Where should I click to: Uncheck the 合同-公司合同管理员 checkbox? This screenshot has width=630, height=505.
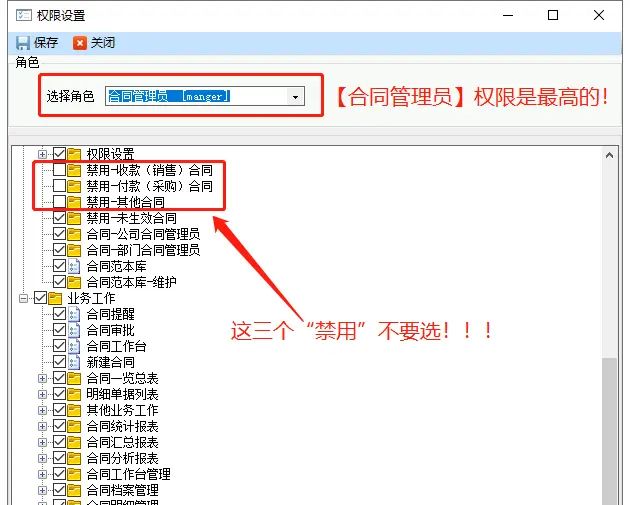59,234
